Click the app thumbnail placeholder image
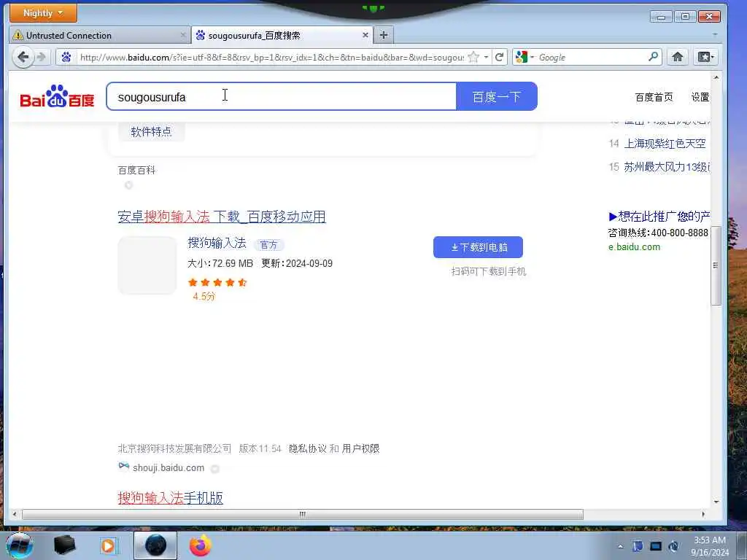This screenshot has width=747, height=560. (x=147, y=265)
